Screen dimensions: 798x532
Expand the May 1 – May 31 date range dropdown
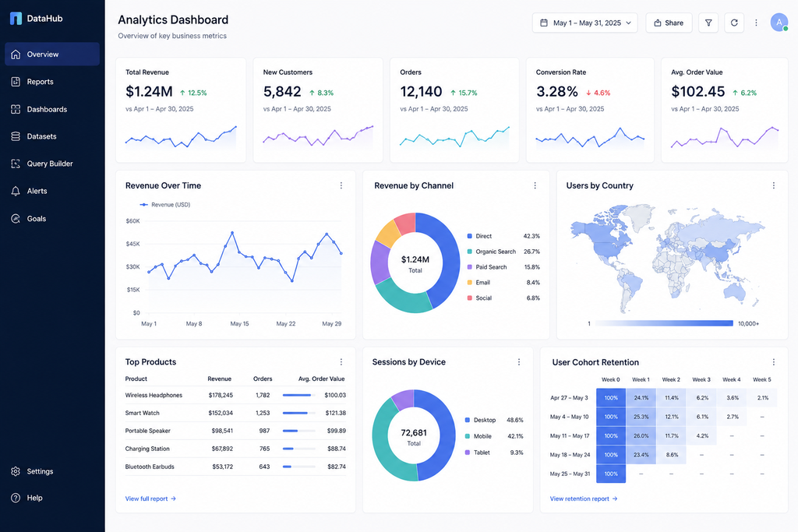[584, 23]
